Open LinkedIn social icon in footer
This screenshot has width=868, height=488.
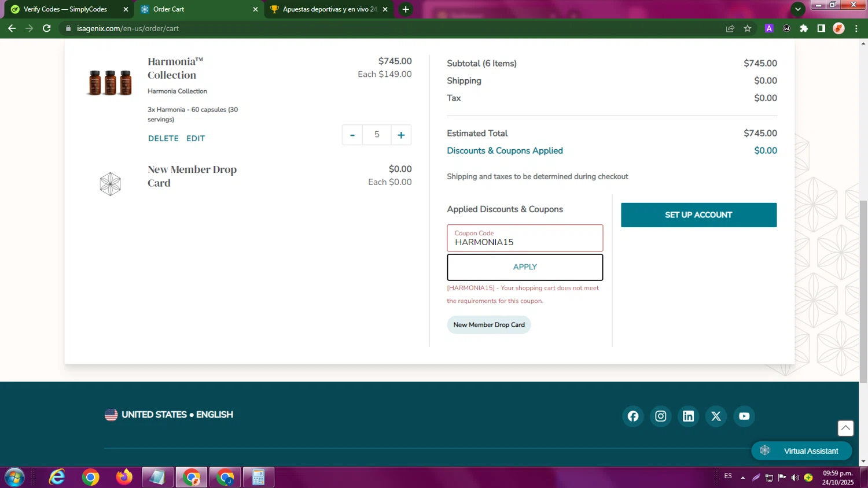pos(689,416)
